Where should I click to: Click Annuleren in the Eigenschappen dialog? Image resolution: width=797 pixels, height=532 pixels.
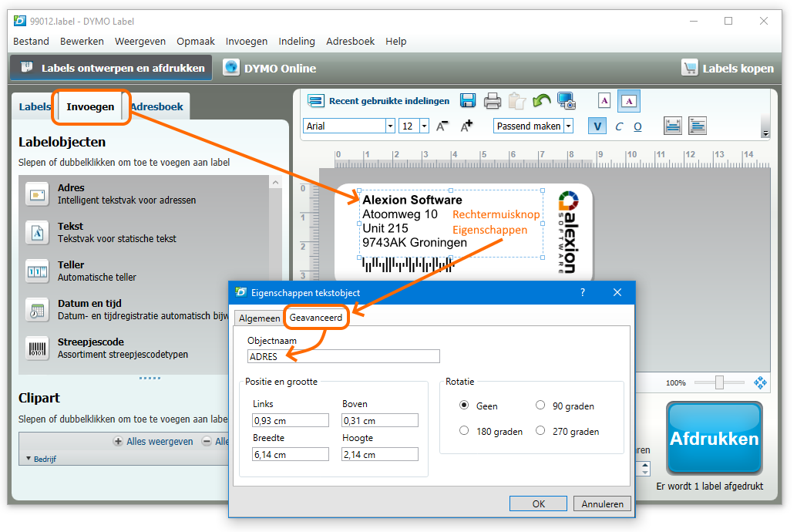pyautogui.click(x=602, y=503)
